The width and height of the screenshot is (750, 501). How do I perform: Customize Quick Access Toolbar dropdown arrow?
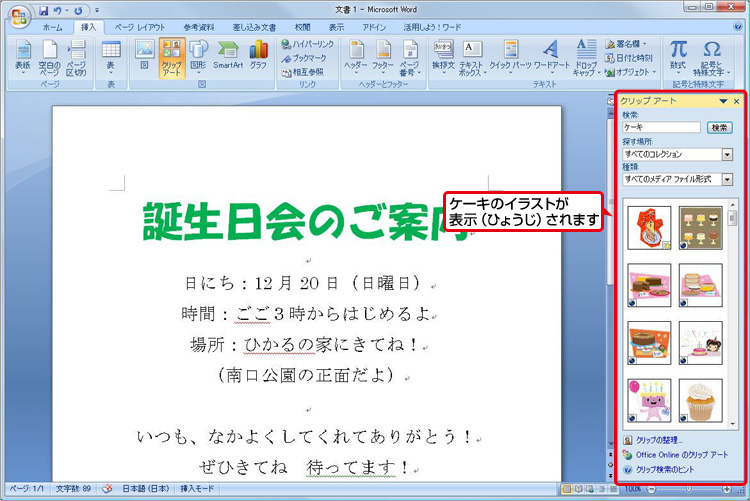[x=97, y=10]
